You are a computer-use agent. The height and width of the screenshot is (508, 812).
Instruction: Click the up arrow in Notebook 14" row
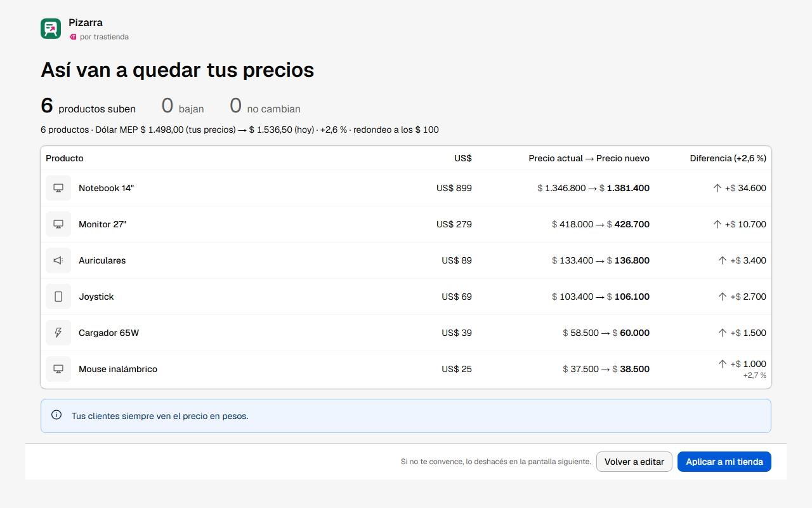717,188
